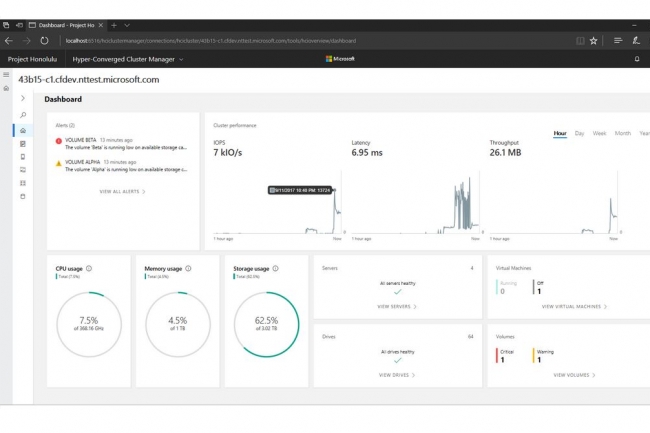The width and height of the screenshot is (650, 433).
Task: Open the last sidebar tool icon
Action: [23, 196]
